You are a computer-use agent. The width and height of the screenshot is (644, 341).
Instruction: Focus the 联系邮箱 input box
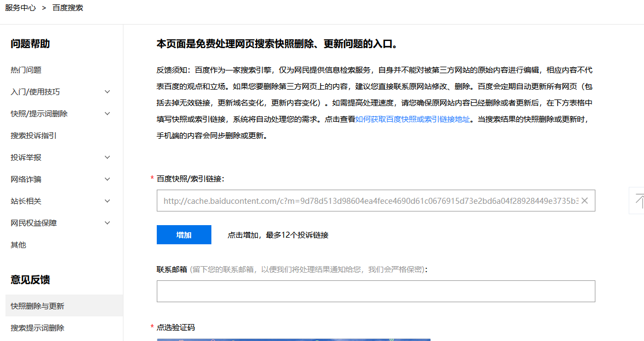pos(375,291)
